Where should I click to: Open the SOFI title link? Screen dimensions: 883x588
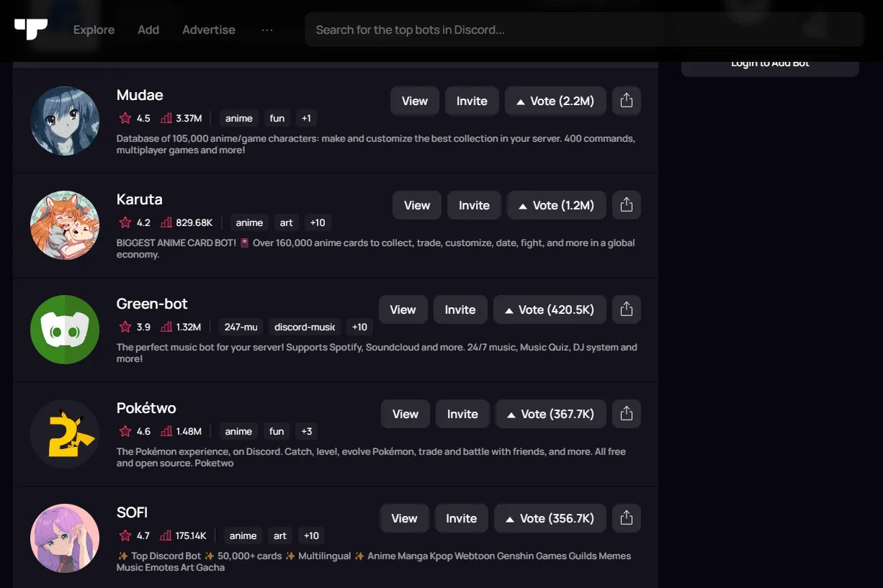coord(132,512)
